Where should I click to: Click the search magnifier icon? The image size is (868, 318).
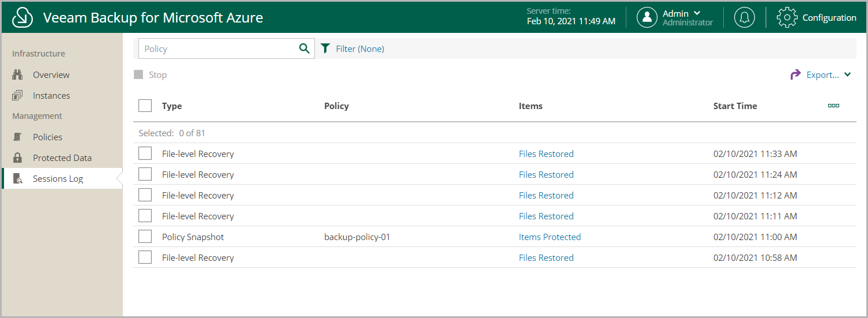click(305, 48)
